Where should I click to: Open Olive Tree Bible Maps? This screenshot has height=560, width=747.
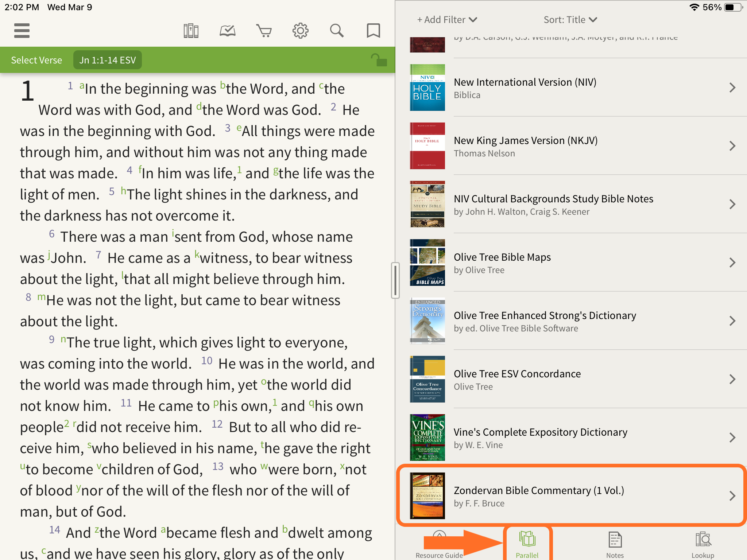click(x=571, y=262)
